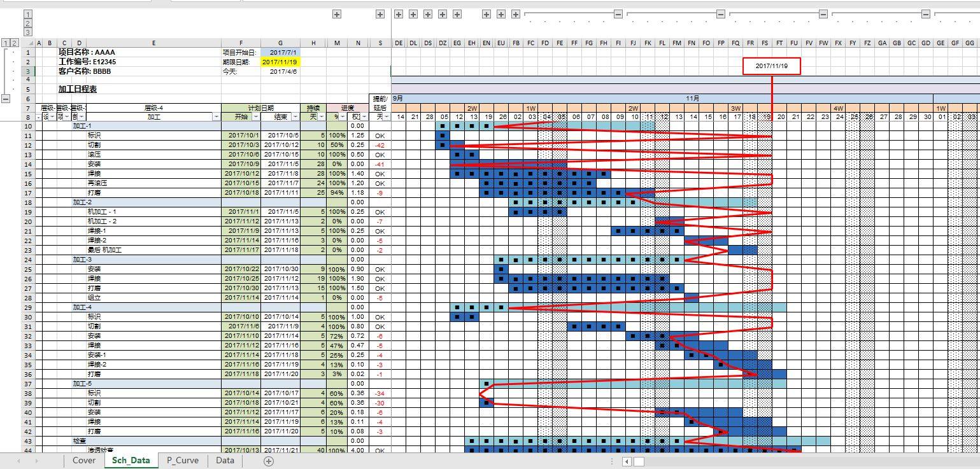The width and height of the screenshot is (980, 469).
Task: Expand the column group above column S
Action: click(x=380, y=14)
